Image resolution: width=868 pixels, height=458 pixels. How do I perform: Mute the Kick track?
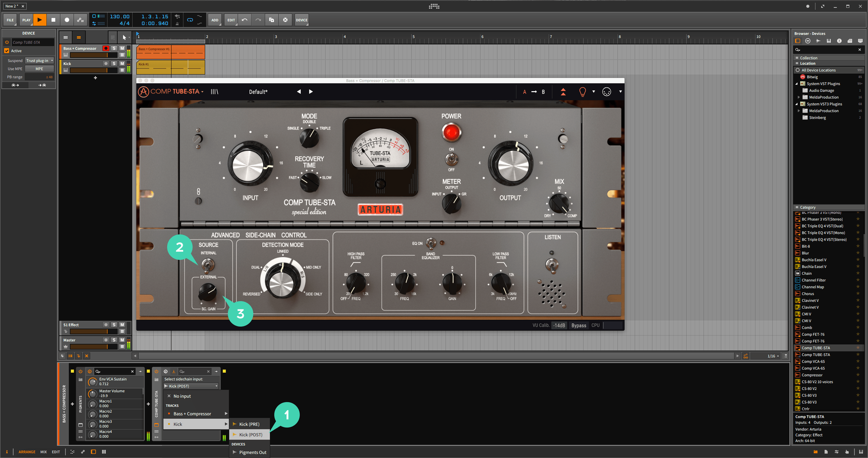(122, 64)
